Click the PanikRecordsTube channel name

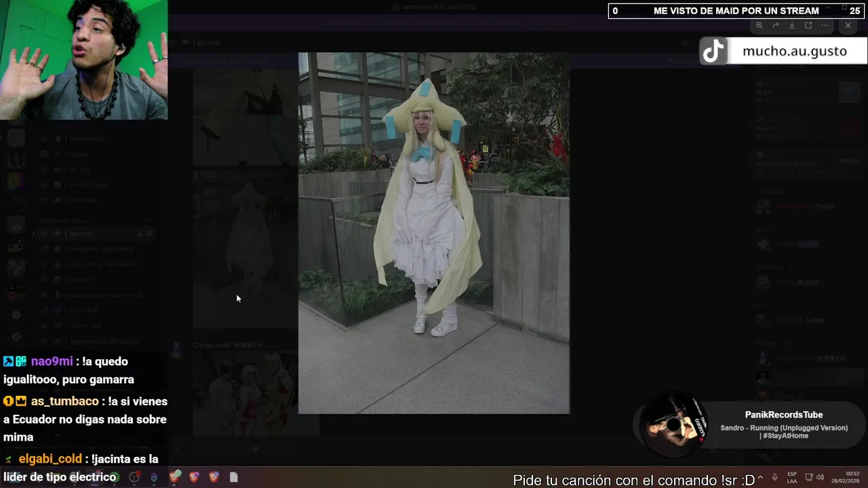(784, 415)
